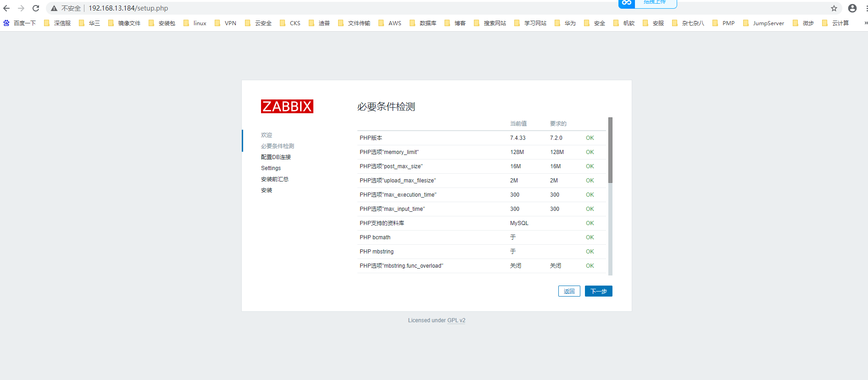Screen dimensions: 868x380
Task: Click the 下一步 next step button
Action: (599, 291)
